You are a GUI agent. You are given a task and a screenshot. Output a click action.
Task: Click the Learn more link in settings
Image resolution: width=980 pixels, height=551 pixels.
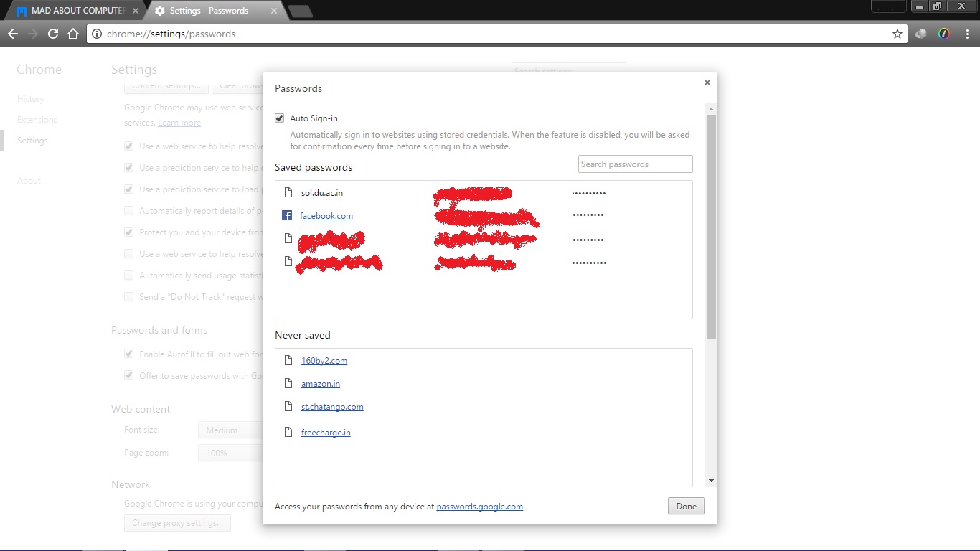click(179, 123)
